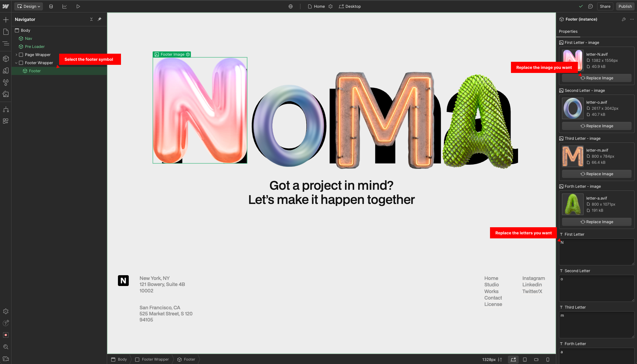Replace Image for letter-o.avif
This screenshot has height=364, width=637.
[596, 126]
